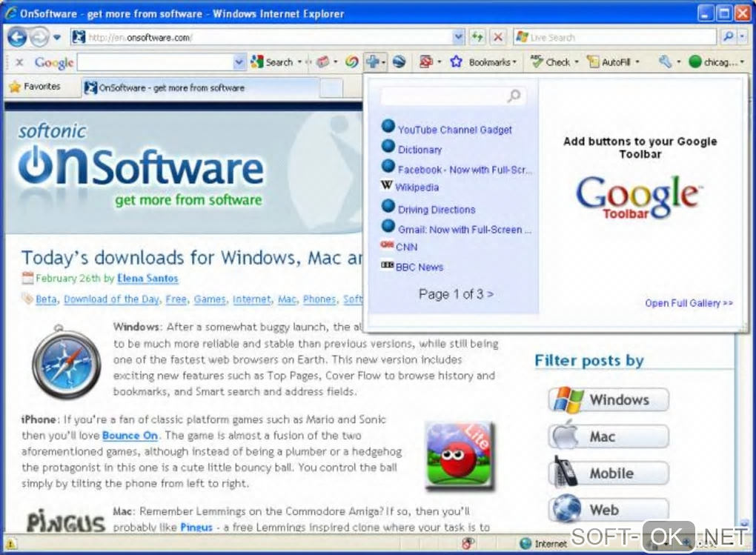Click the Google logo on the toolbar
This screenshot has height=555, width=756.
point(54,62)
